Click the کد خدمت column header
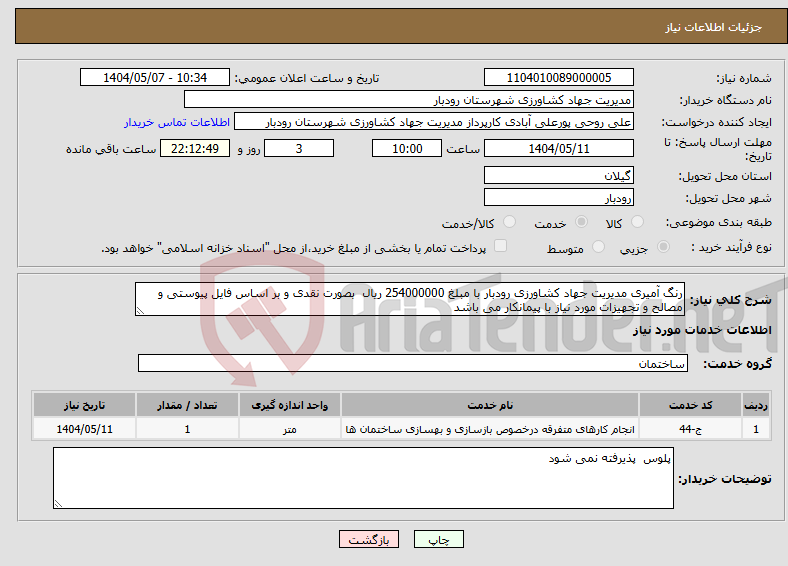 [x=691, y=405]
